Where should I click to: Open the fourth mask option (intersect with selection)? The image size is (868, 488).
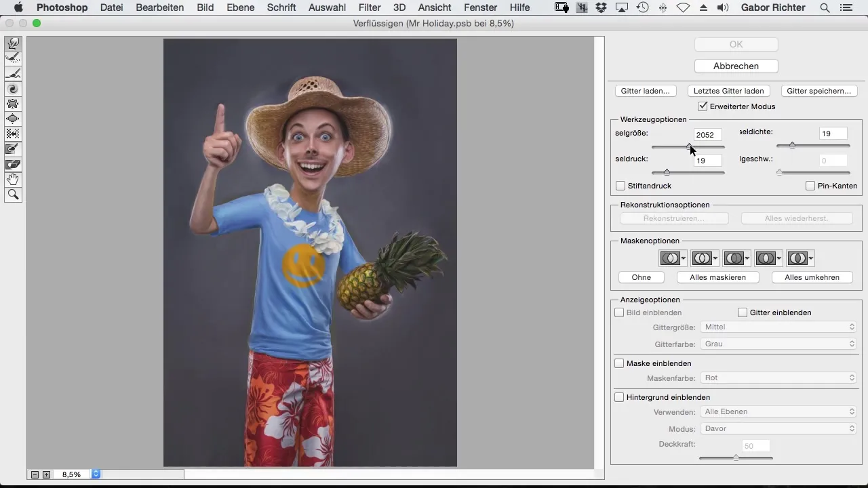point(769,258)
